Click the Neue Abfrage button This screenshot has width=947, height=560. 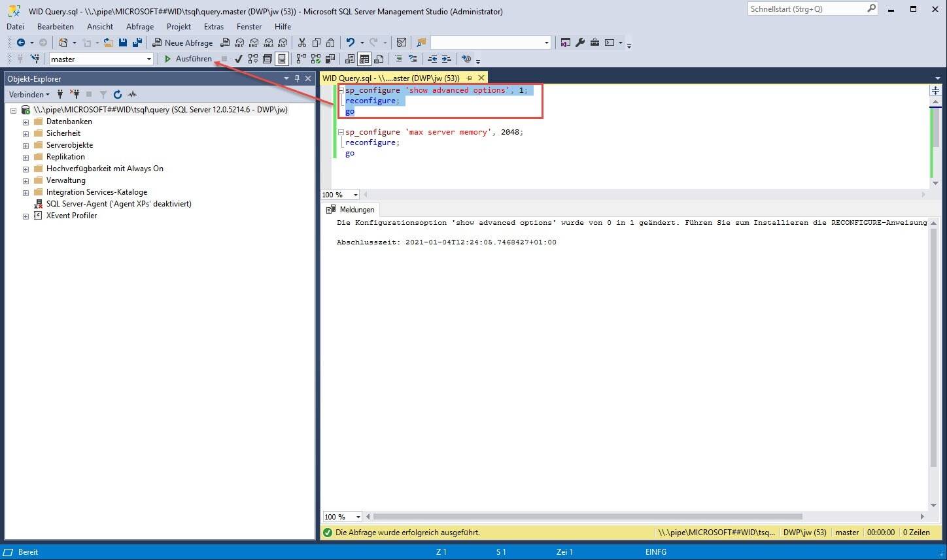(x=182, y=42)
